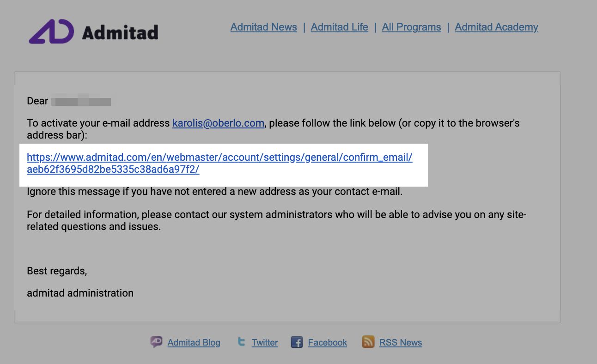Click the blurred recipient name after Dear
Image resolution: width=597 pixels, height=364 pixels.
tap(81, 101)
